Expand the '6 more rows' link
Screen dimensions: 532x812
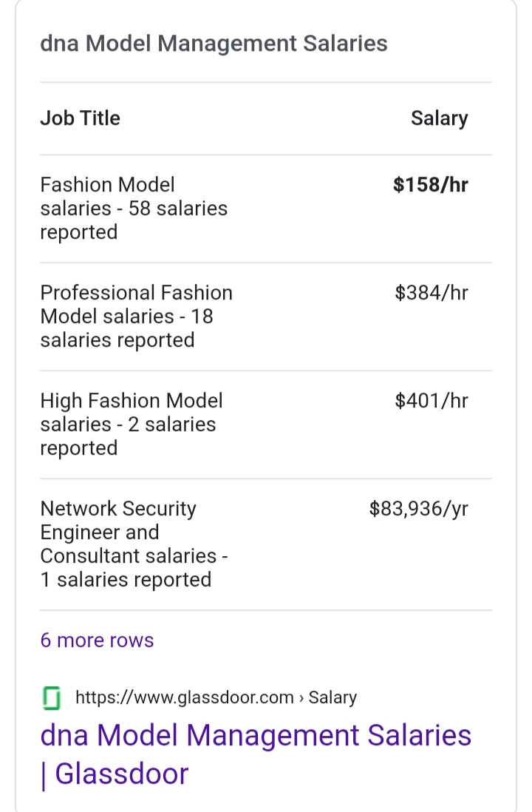pyautogui.click(x=97, y=640)
